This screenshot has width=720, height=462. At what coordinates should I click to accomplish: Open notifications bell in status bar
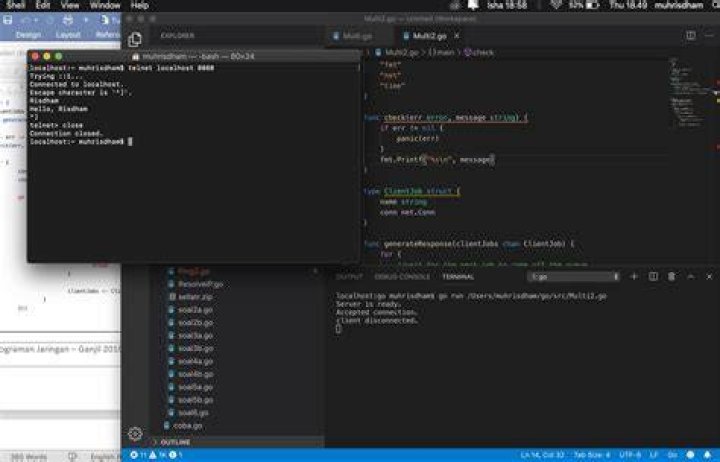(708, 455)
